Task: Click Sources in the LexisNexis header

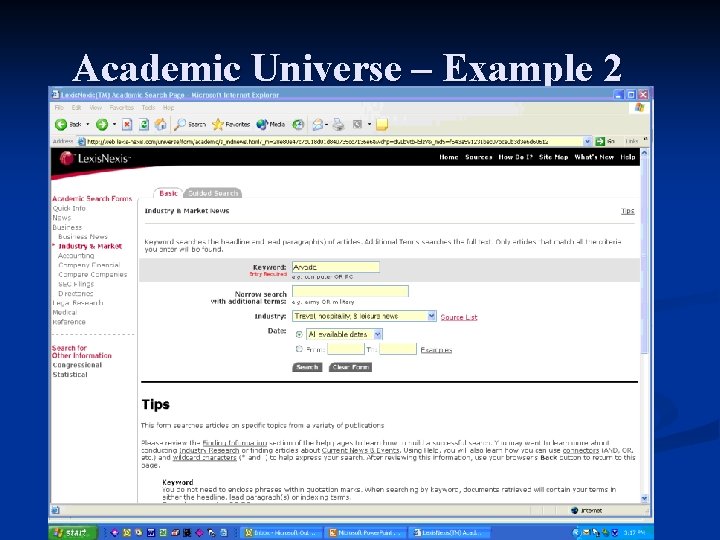Action: [x=478, y=157]
